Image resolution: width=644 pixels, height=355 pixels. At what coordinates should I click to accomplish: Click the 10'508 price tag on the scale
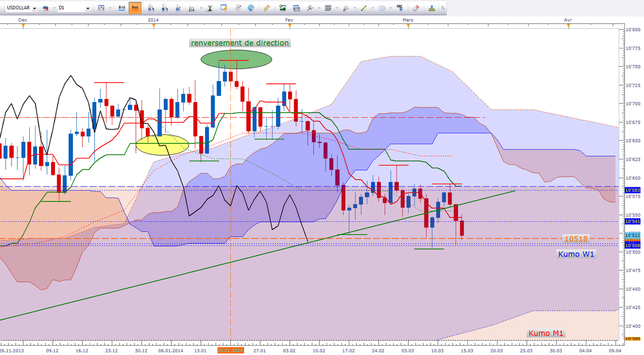(x=633, y=245)
